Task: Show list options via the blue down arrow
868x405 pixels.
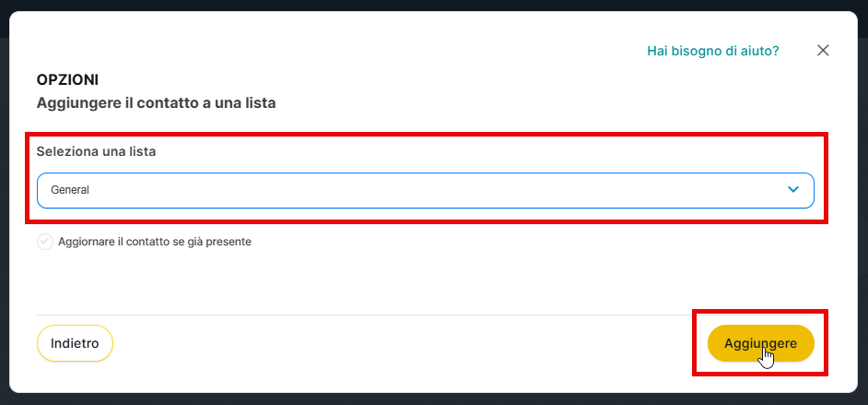Action: point(793,190)
